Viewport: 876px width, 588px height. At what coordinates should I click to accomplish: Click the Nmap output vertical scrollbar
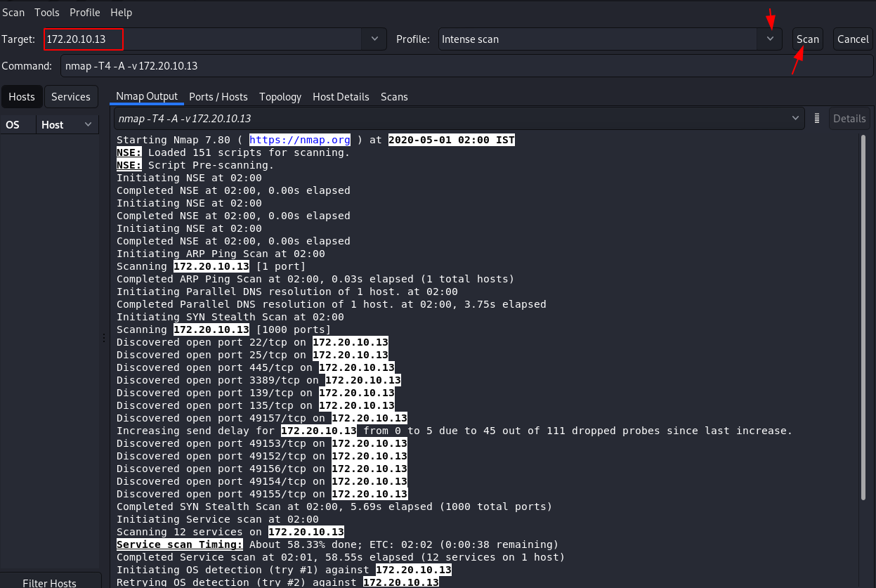(863, 316)
